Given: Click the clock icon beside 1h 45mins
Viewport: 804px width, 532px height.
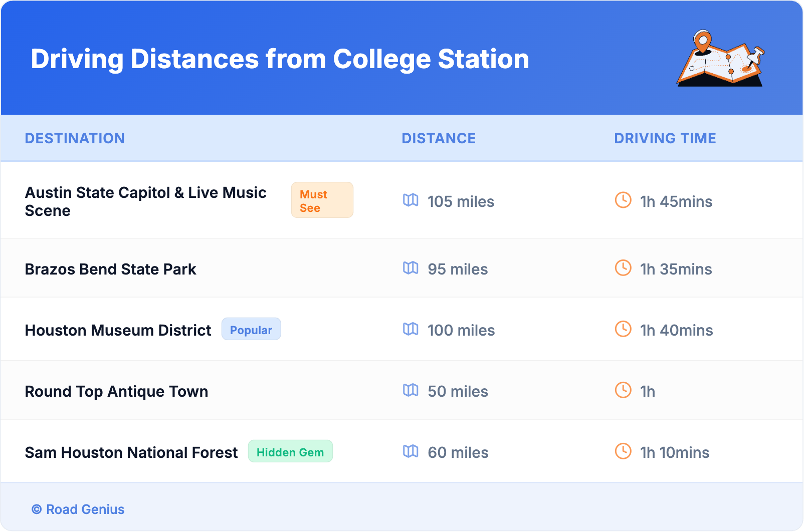Looking at the screenshot, I should coord(623,200).
